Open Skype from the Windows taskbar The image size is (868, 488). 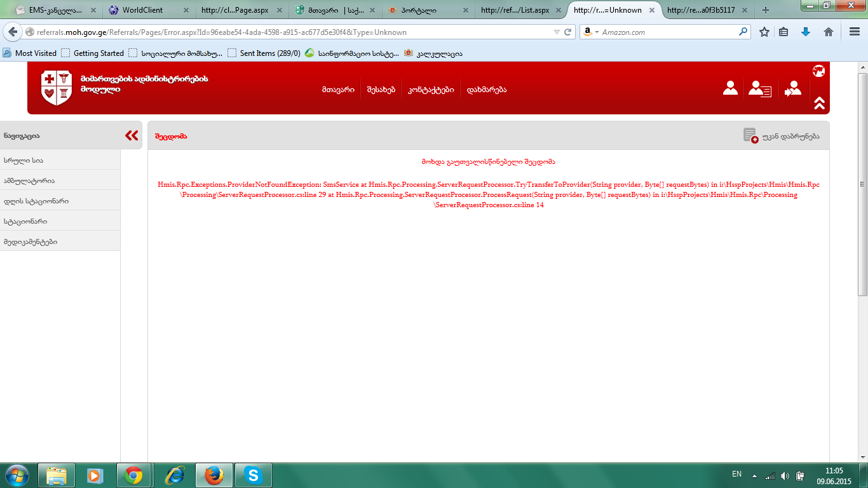pyautogui.click(x=254, y=475)
